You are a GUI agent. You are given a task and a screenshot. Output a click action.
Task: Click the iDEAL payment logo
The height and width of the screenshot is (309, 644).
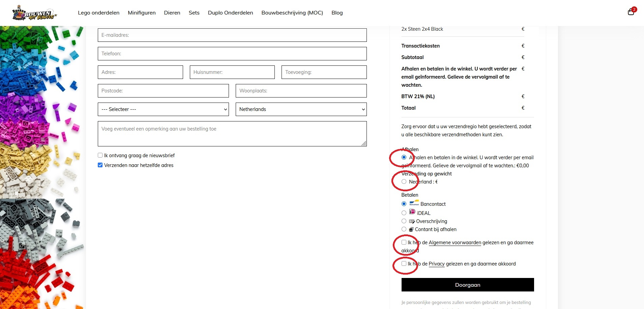click(x=412, y=212)
